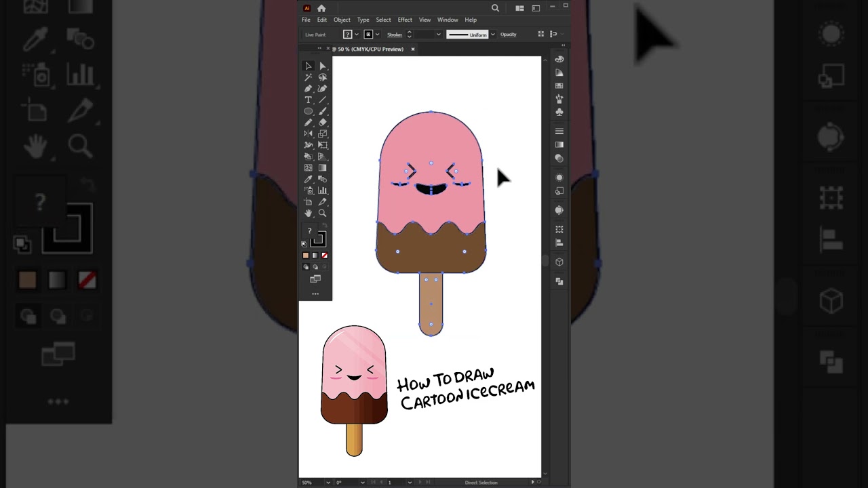This screenshot has width=868, height=488.
Task: Select the Paintbrush tool
Action: tap(323, 111)
